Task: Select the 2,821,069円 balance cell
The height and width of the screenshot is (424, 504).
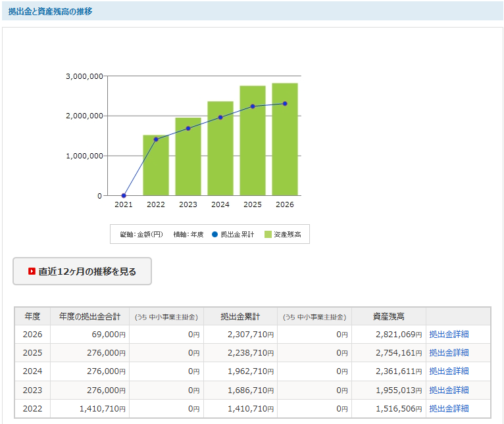Action: click(x=389, y=335)
